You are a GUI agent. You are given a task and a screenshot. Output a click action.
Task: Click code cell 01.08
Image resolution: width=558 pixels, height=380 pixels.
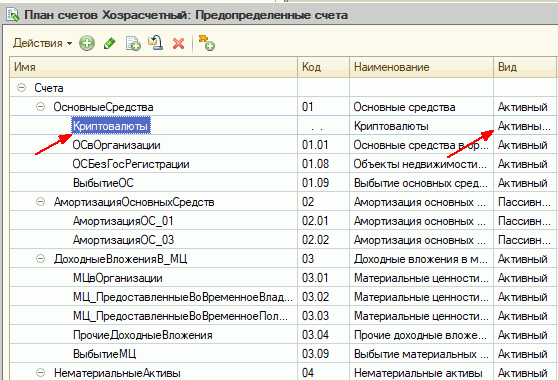[x=323, y=164]
